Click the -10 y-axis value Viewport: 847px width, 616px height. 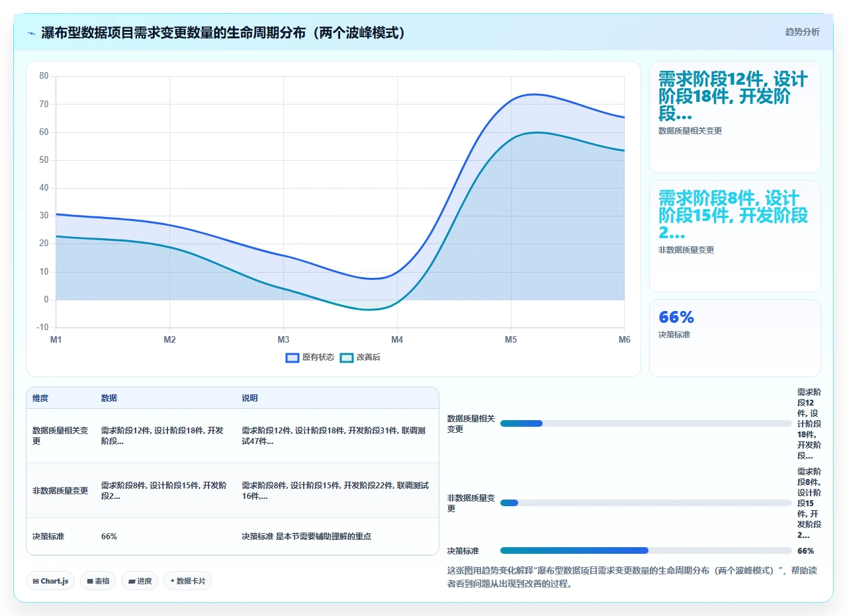(x=43, y=328)
